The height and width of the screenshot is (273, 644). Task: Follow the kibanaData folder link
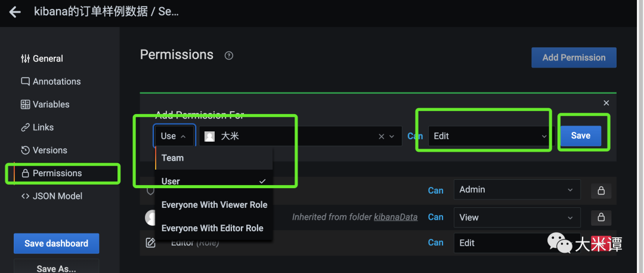pyautogui.click(x=395, y=217)
